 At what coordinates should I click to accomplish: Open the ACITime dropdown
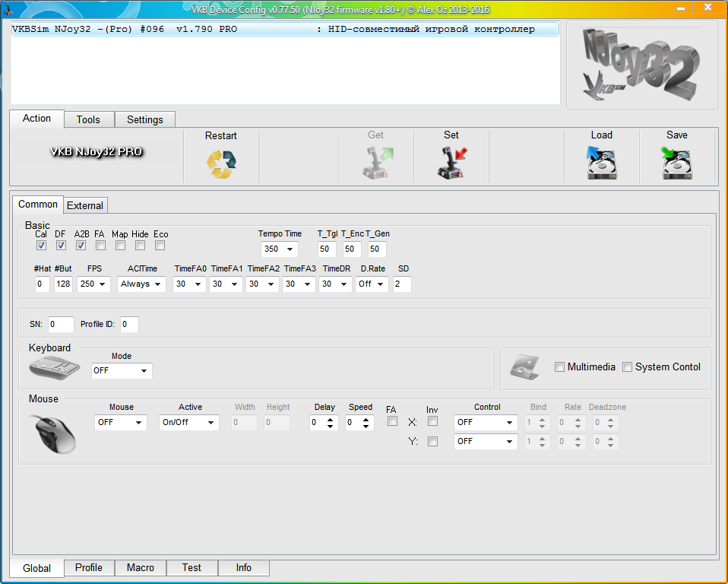[141, 284]
